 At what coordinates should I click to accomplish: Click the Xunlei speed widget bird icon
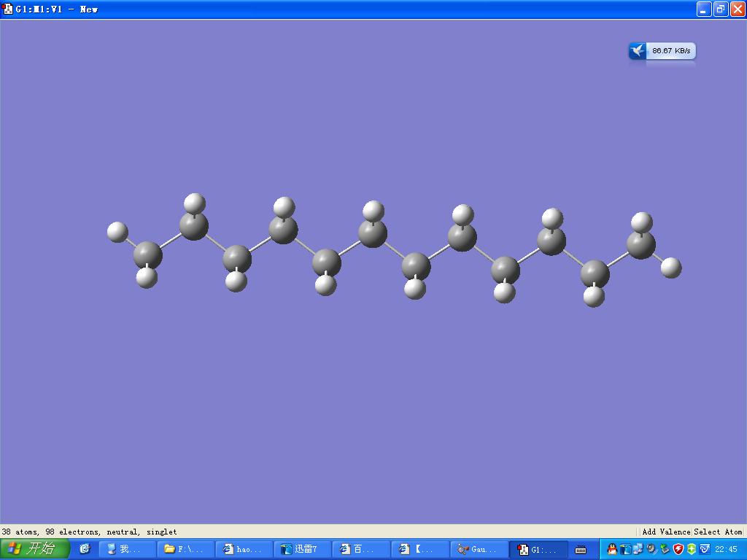638,50
